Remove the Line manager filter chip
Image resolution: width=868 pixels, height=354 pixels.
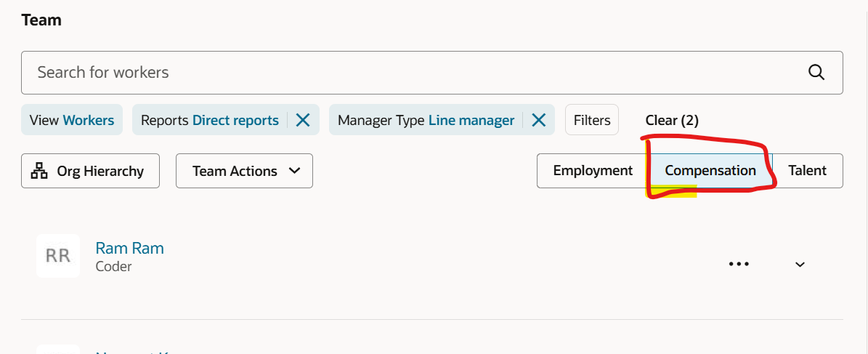(538, 120)
